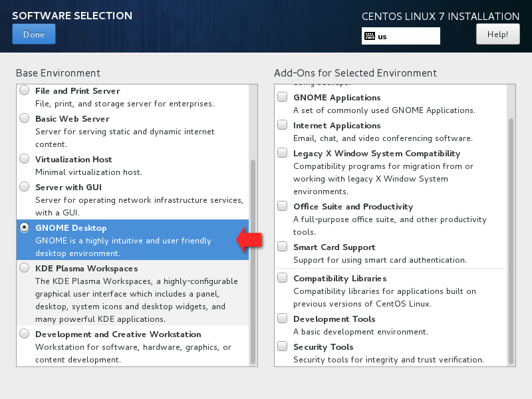
Task: Check the Internet Applications add-on
Action: tap(282, 125)
